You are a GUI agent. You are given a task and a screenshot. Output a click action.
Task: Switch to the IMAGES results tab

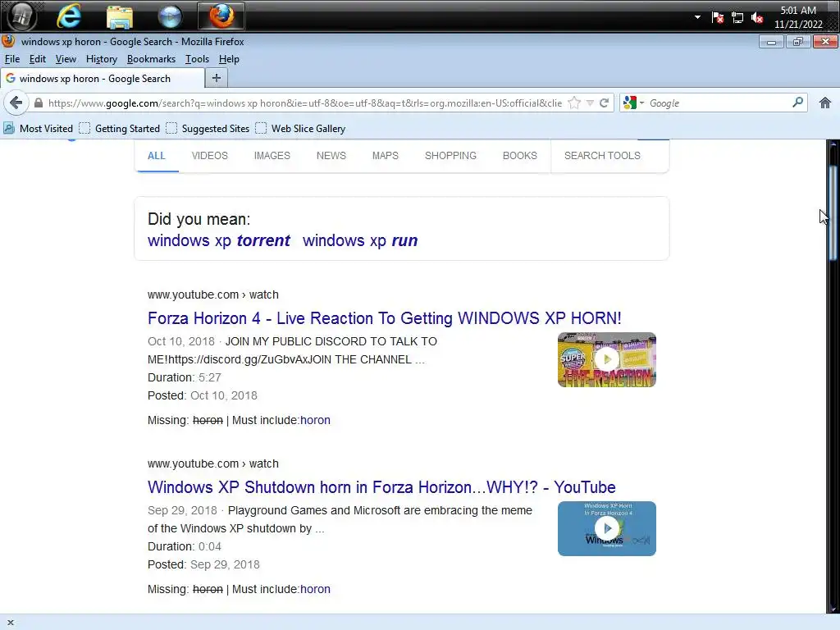click(x=272, y=155)
